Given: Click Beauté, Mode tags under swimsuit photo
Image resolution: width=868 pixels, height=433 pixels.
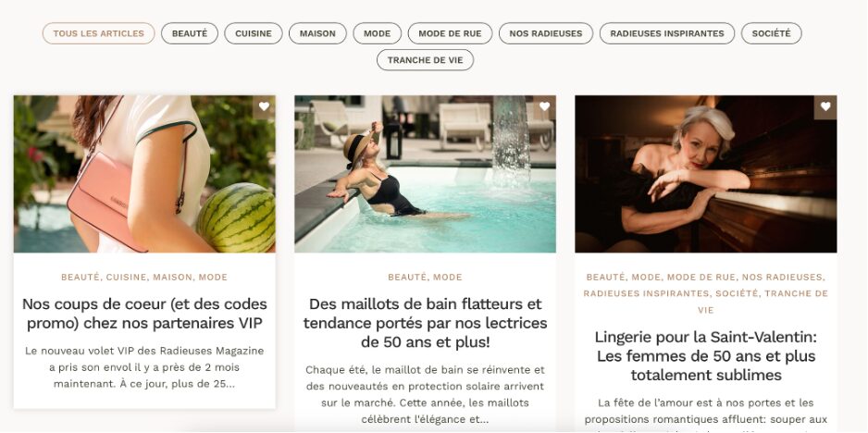Looking at the screenshot, I should coord(425,277).
